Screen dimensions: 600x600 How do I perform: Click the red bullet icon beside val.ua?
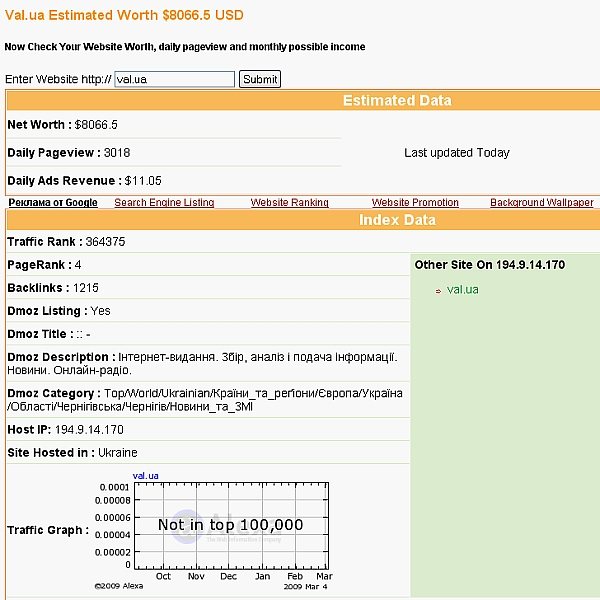point(438,291)
